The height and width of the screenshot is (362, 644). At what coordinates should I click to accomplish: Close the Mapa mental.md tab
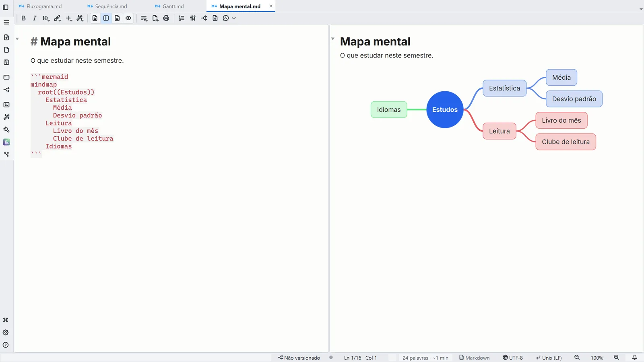[x=271, y=6]
